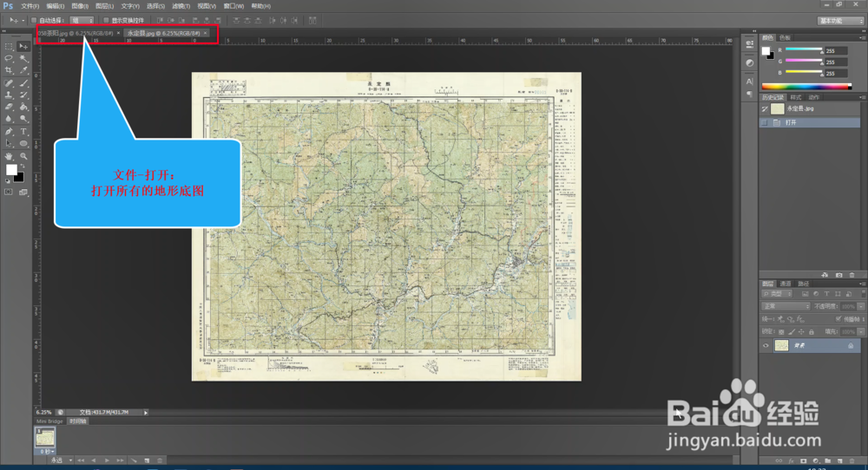
Task: Click the R red channel slider
Action: (x=804, y=50)
